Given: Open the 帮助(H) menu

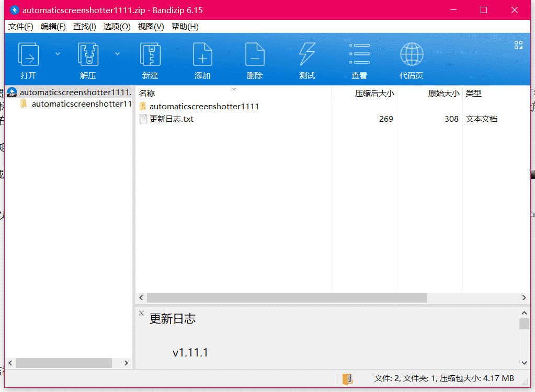Looking at the screenshot, I should point(185,27).
